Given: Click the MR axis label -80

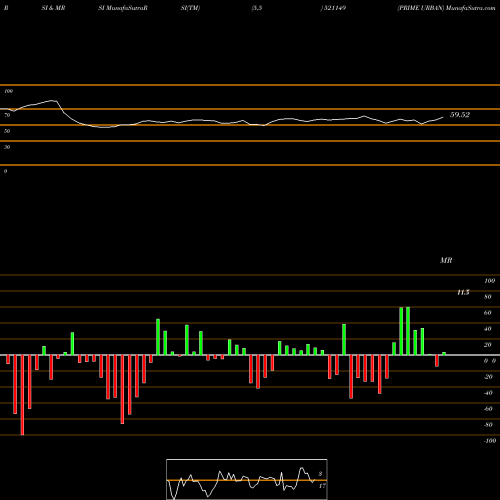Looking at the screenshot, I should coord(488,425).
